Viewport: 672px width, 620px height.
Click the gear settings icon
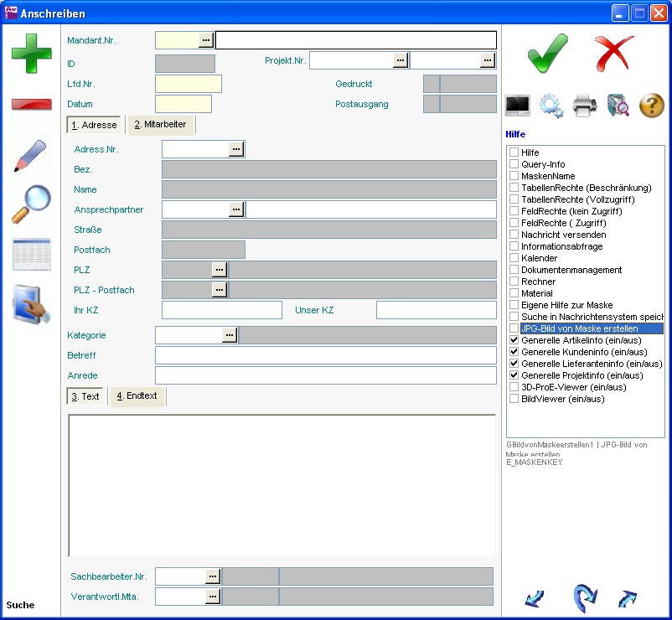(x=551, y=106)
